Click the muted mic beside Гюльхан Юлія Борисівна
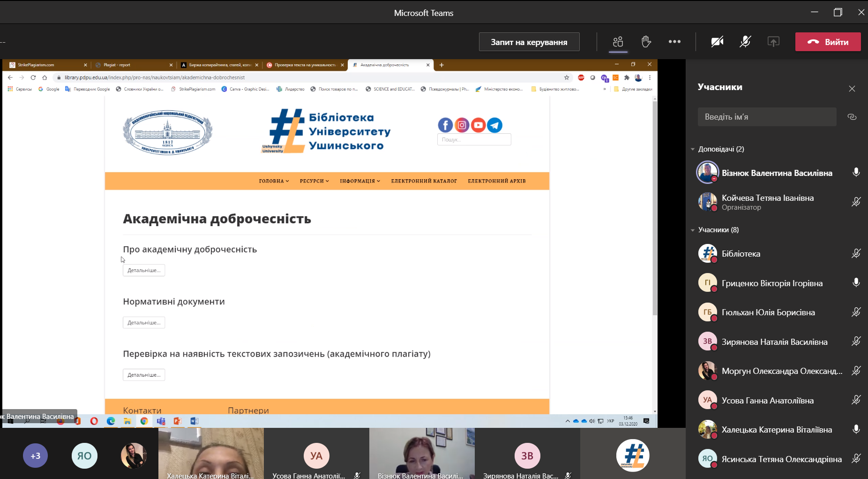Screen dimensions: 868x479 pyautogui.click(x=856, y=312)
